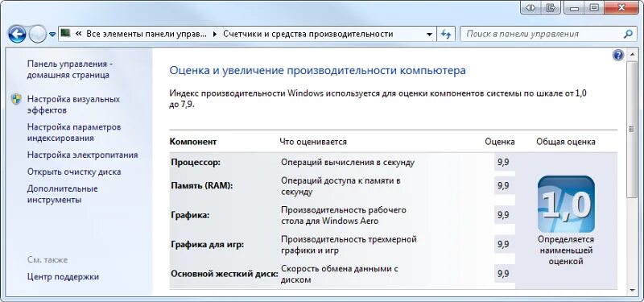Click the 'Общая оценка' column header
This screenshot has height=302, width=644.
pyautogui.click(x=566, y=142)
